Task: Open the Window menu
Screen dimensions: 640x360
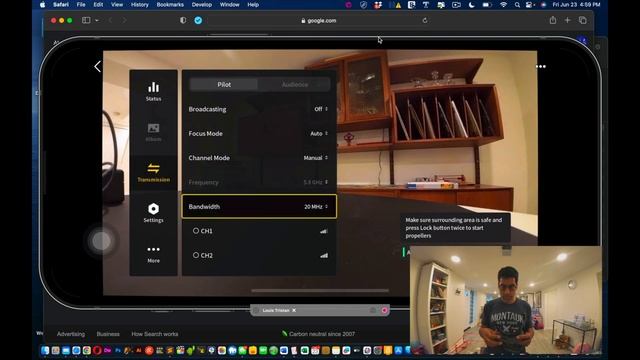Action: (x=229, y=4)
